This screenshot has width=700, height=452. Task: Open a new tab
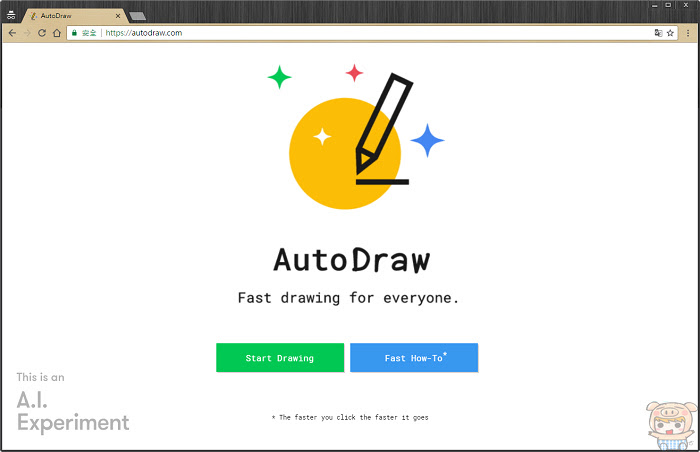click(x=138, y=17)
